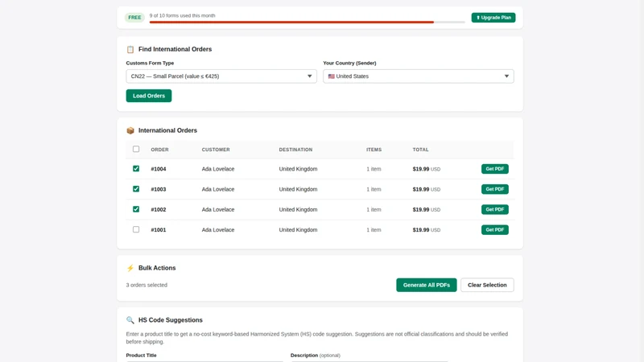Open the Customs Form Type dropdown
The image size is (644, 362).
[x=221, y=76]
